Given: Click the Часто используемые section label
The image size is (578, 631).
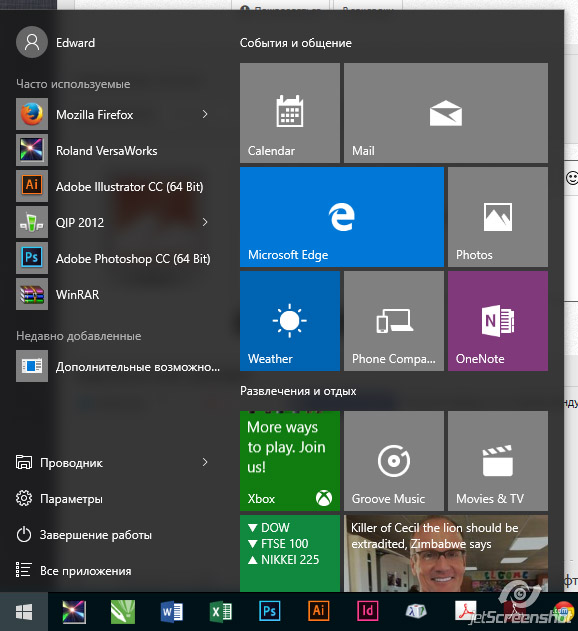Looking at the screenshot, I should coord(73,84).
